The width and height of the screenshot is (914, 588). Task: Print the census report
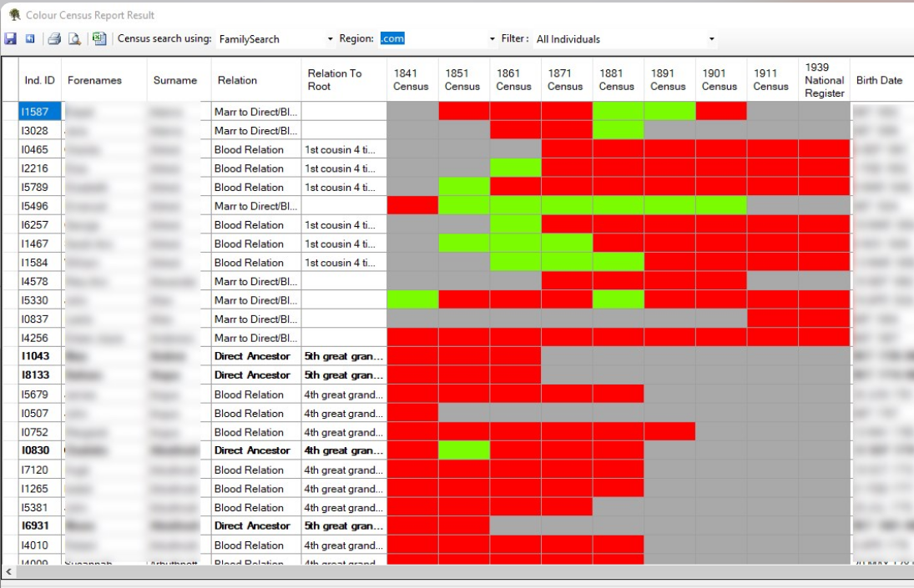point(53,38)
